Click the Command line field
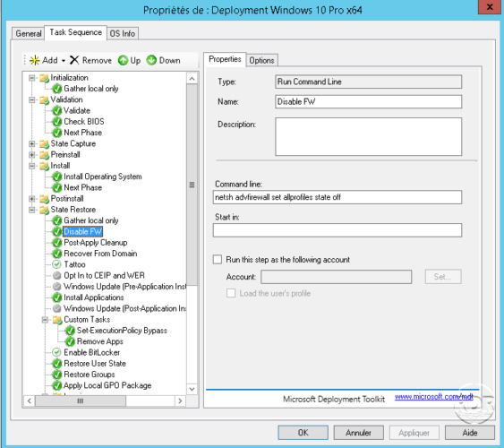Screen dimensions: 504x448 coord(337,197)
